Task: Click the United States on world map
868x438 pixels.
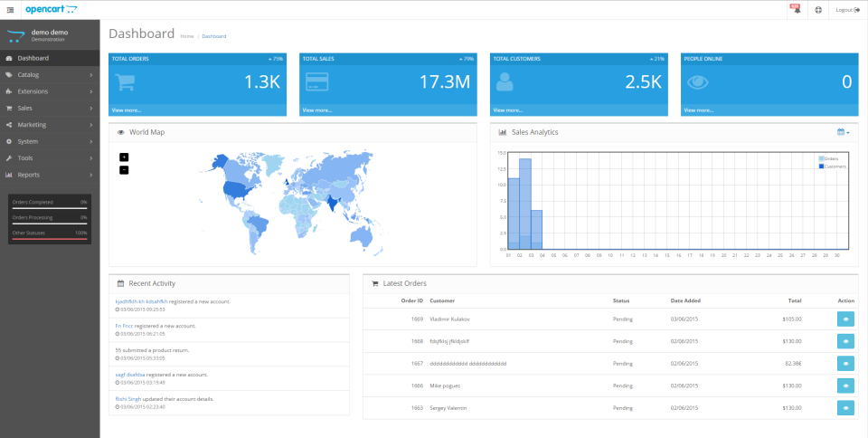Action: pyautogui.click(x=237, y=189)
